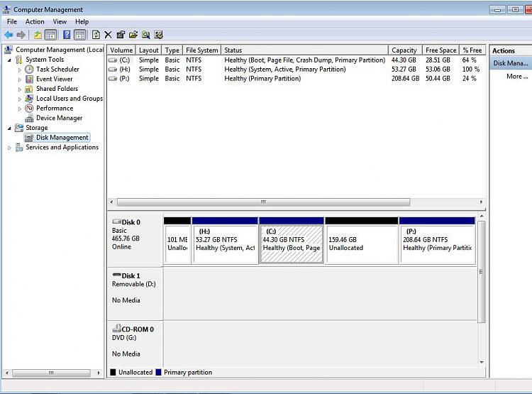Click the Local Users and Groups icon
This screenshot has height=394, width=532.
(x=30, y=99)
